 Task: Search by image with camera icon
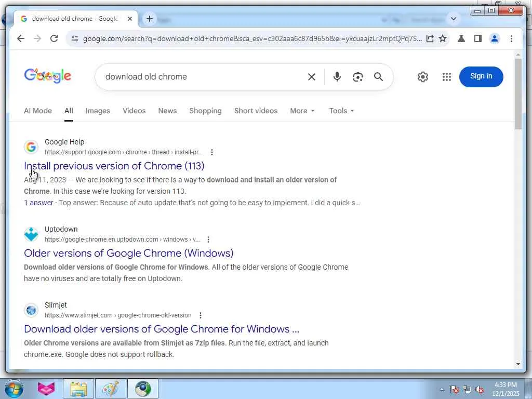[x=357, y=77]
